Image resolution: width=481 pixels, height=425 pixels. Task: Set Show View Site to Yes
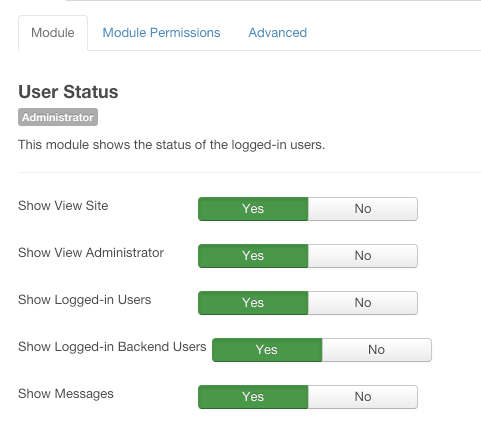[x=253, y=209]
